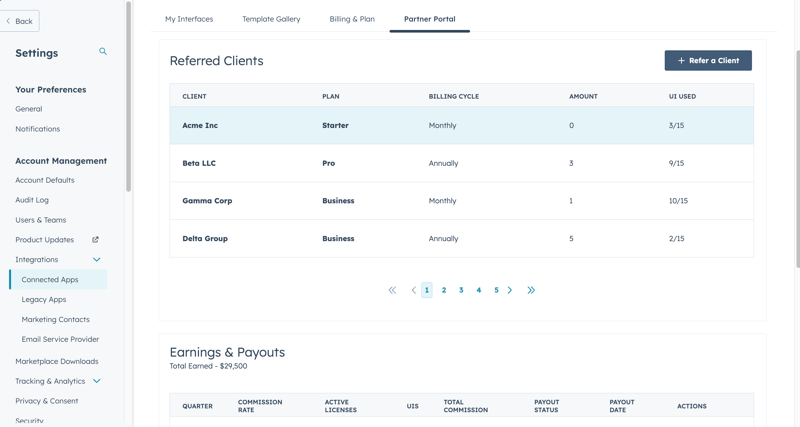Open Product Updates external link icon
Screen dimensions: 800x427
tap(96, 240)
